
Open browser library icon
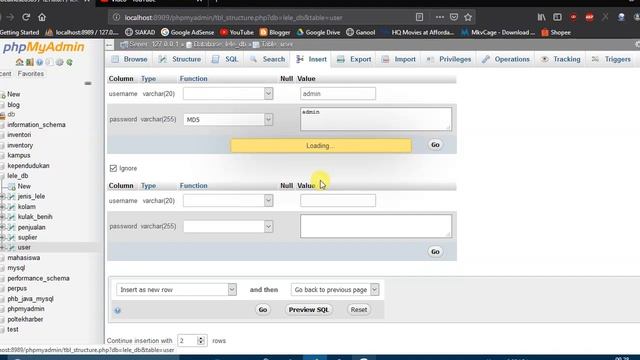(x=541, y=17)
